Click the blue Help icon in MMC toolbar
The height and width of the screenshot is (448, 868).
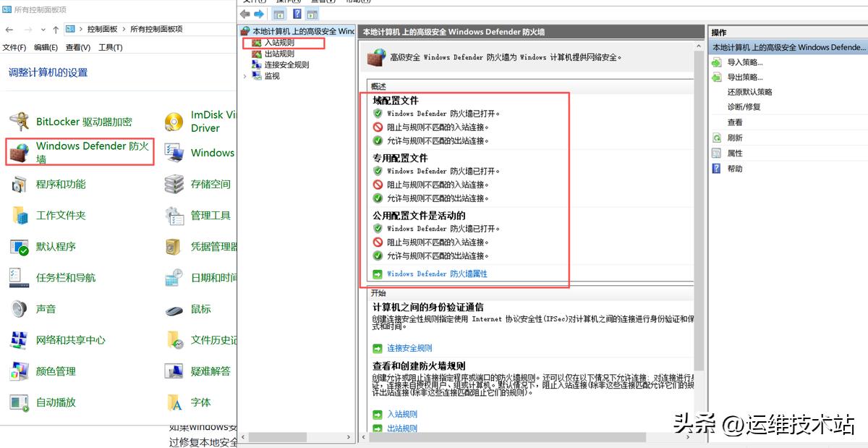298,14
